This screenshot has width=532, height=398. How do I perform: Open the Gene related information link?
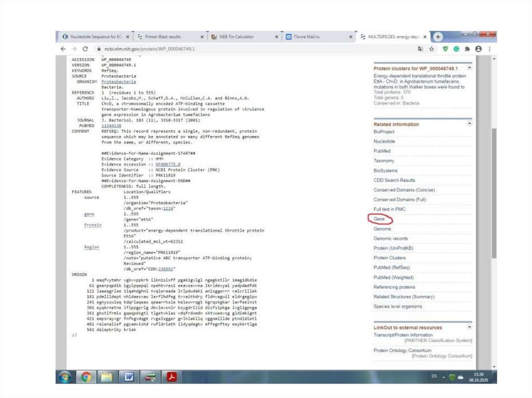point(379,219)
